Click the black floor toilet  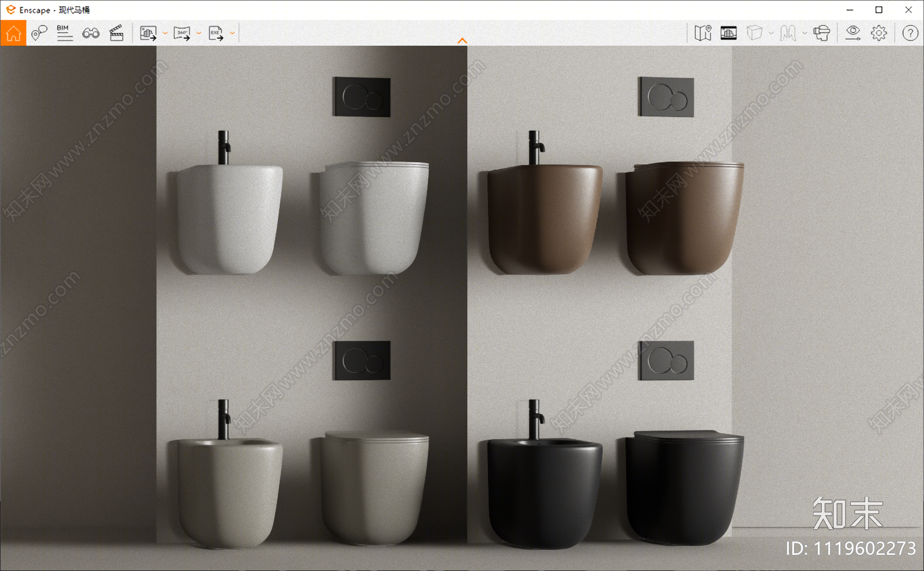tap(684, 488)
